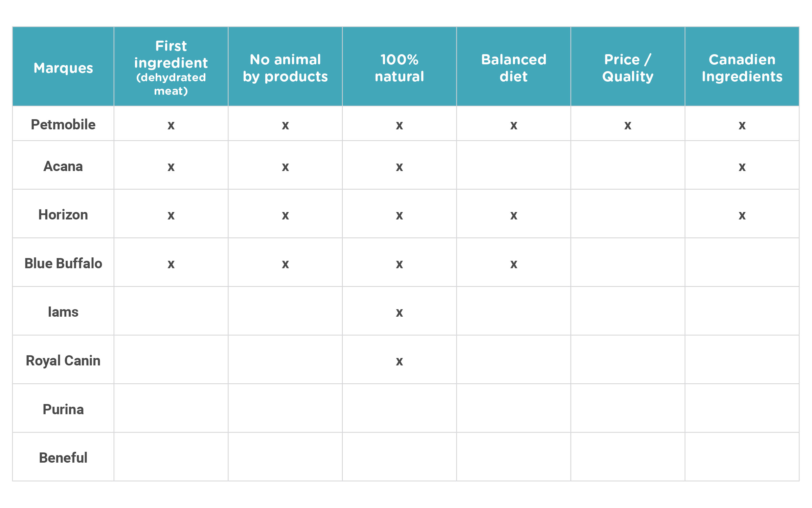Screen dimensions: 812x508
Task: Select the Petmobile brand row label
Action: pos(63,124)
